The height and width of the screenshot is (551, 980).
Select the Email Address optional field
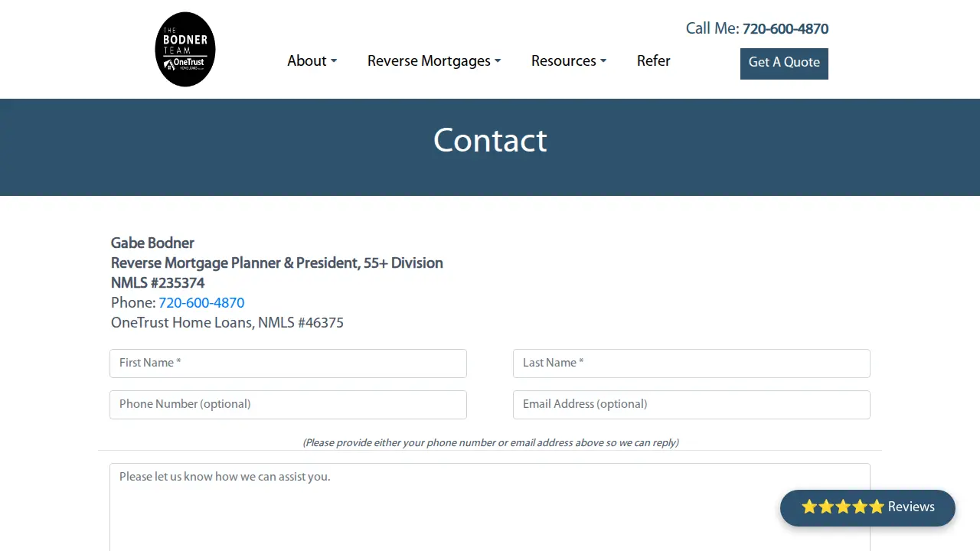[691, 405]
